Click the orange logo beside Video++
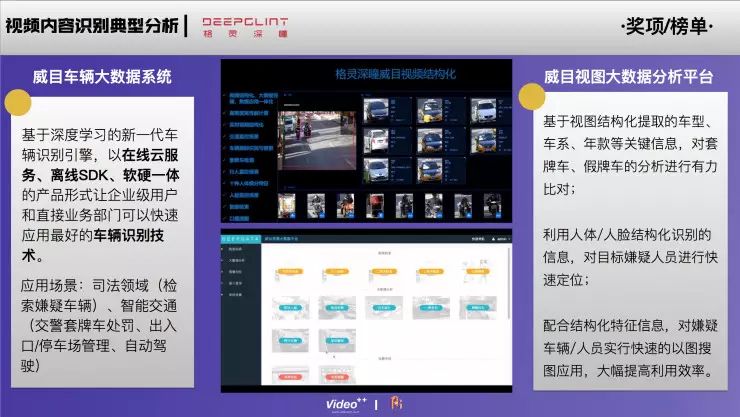Viewport: 740px width, 417px height. pos(396,403)
